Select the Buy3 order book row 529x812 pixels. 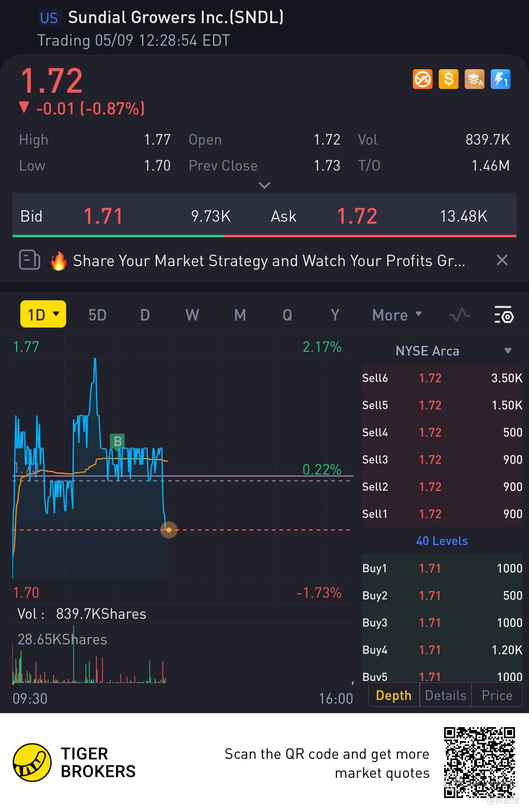click(x=442, y=622)
